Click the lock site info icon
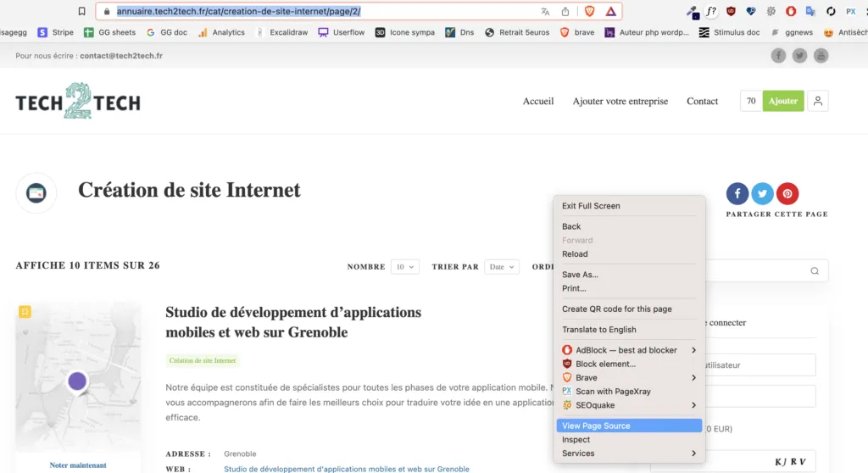The width and height of the screenshot is (868, 473). [107, 11]
